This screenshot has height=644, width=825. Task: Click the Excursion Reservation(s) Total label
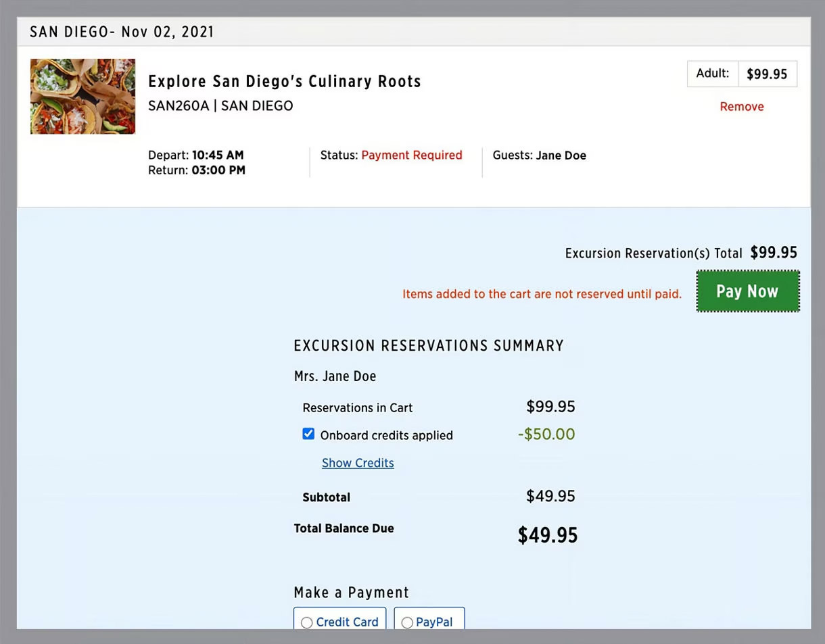[653, 253]
